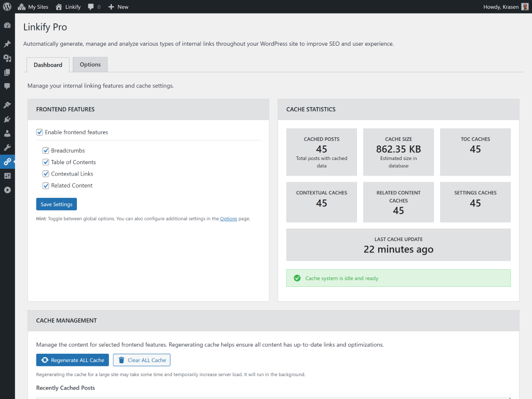The height and width of the screenshot is (399, 532).
Task: Open Users icon in sidebar
Action: (x=7, y=134)
